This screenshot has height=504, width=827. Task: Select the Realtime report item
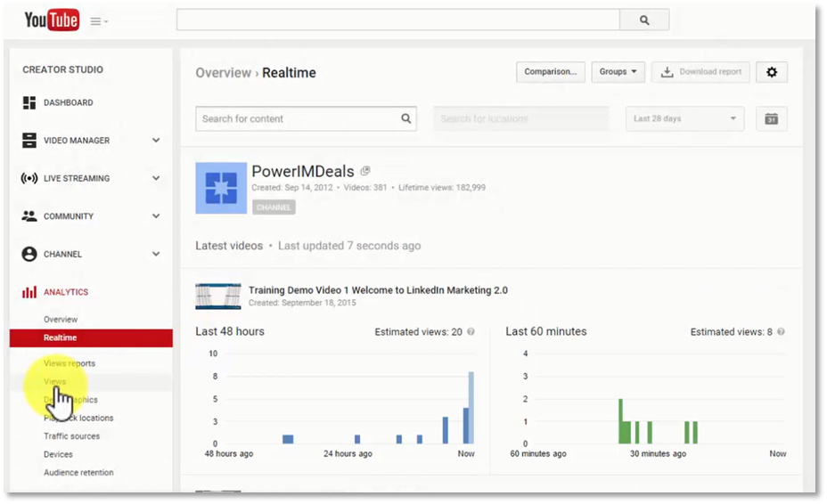pos(91,338)
